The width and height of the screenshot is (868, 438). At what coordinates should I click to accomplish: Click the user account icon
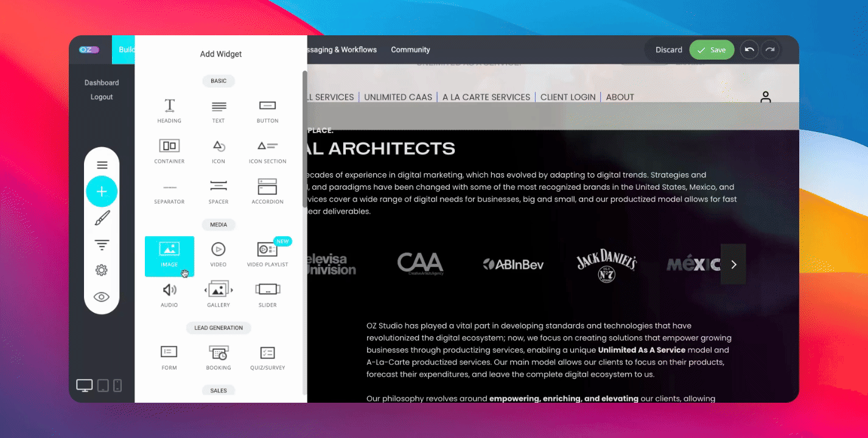766,97
